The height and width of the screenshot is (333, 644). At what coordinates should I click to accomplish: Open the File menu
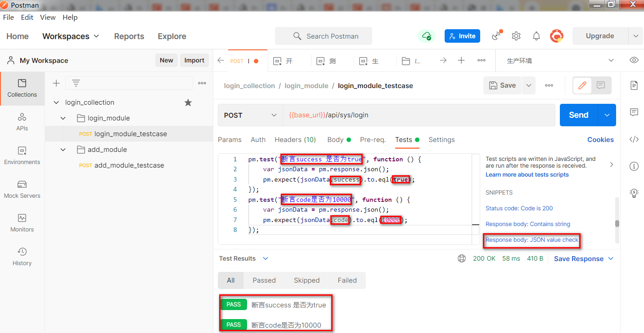[x=9, y=17]
